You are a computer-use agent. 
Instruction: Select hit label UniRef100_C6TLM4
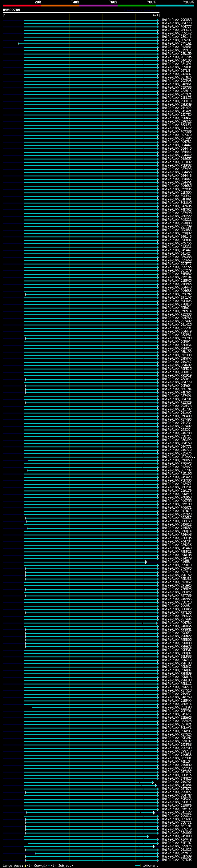pyautogui.click(x=177, y=71)
